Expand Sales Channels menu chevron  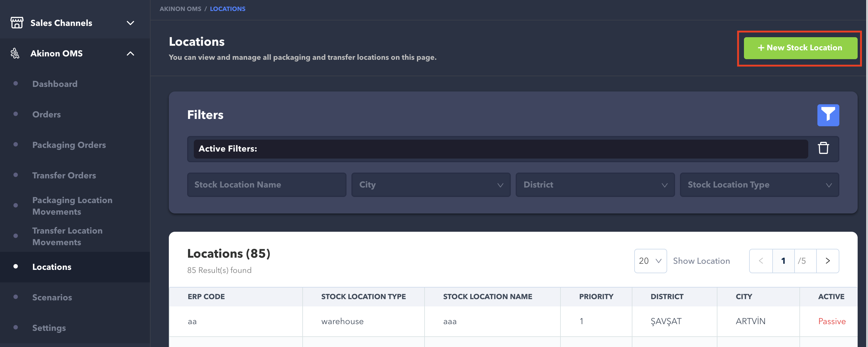pyautogui.click(x=130, y=23)
